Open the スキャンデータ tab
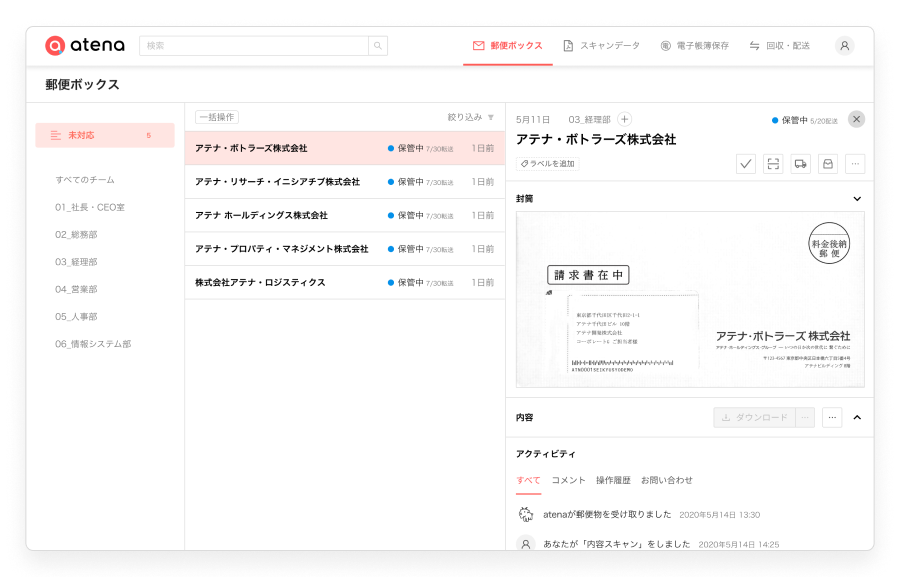The width and height of the screenshot is (900, 577). (602, 46)
